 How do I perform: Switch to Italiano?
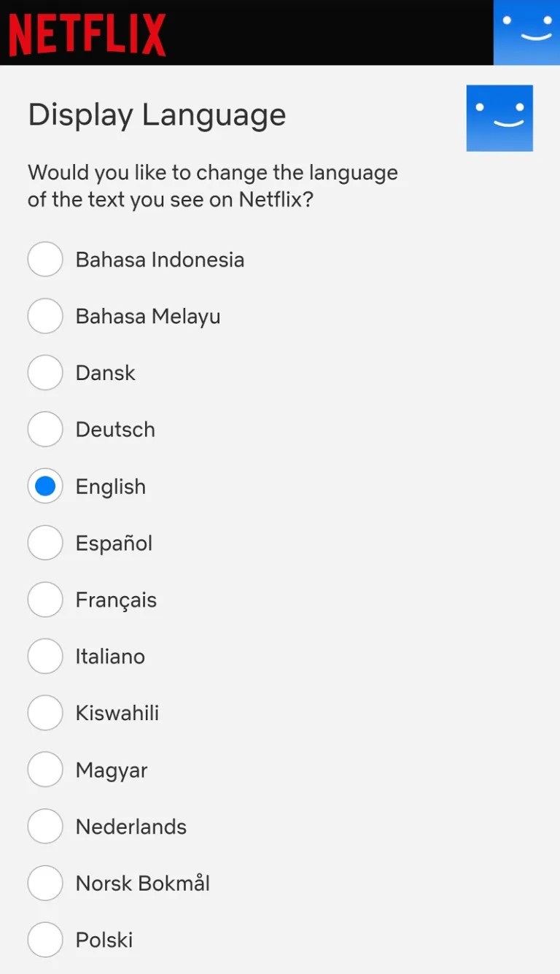click(x=45, y=656)
